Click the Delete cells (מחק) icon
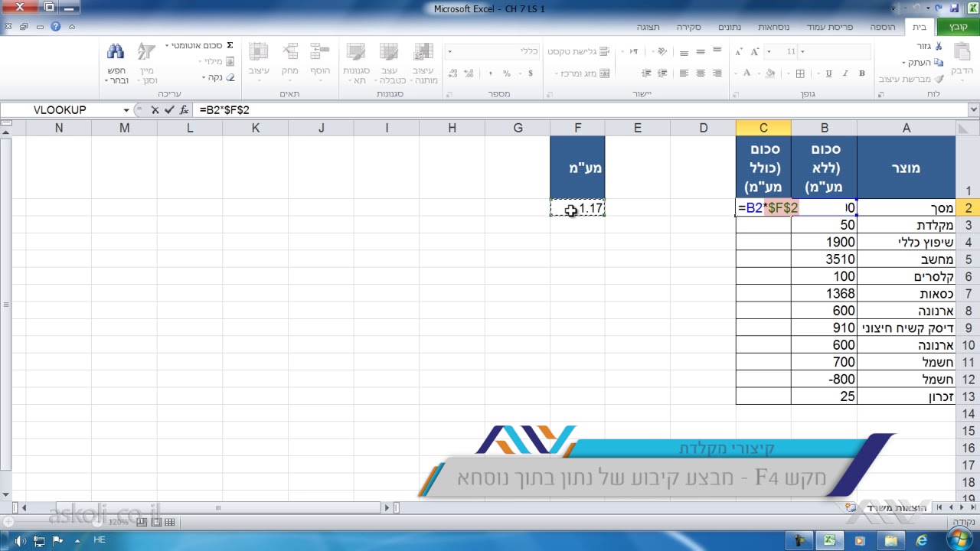 pos(289,52)
